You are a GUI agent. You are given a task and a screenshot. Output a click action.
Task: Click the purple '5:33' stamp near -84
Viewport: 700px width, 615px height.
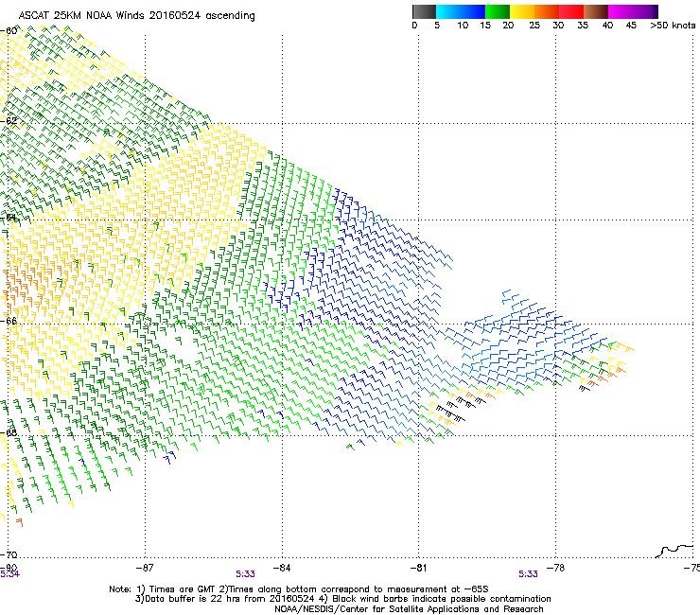(x=246, y=574)
